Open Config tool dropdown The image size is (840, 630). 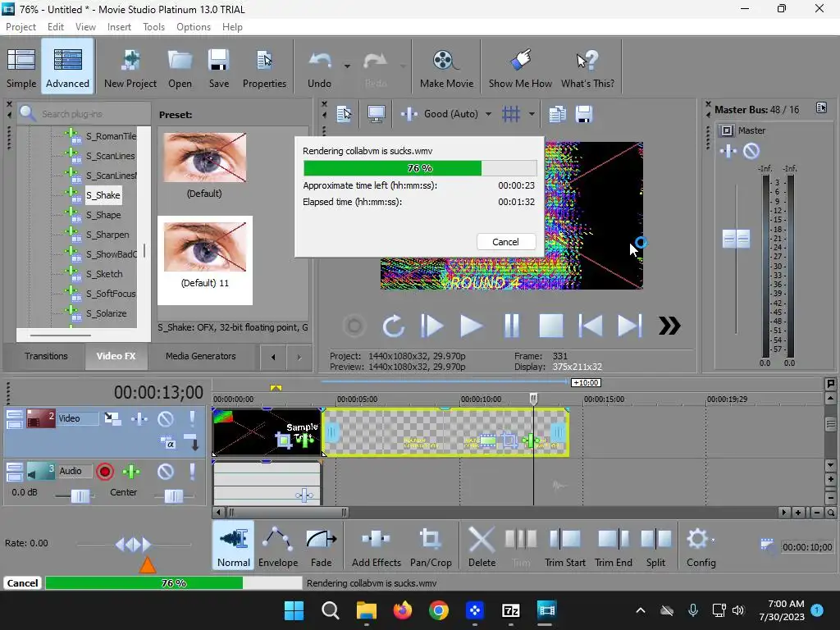click(x=701, y=546)
